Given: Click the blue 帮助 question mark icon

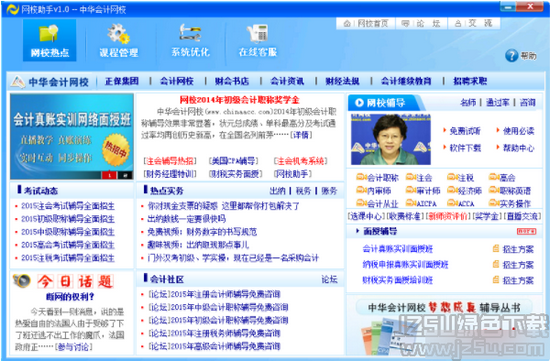Looking at the screenshot, I should point(511,55).
